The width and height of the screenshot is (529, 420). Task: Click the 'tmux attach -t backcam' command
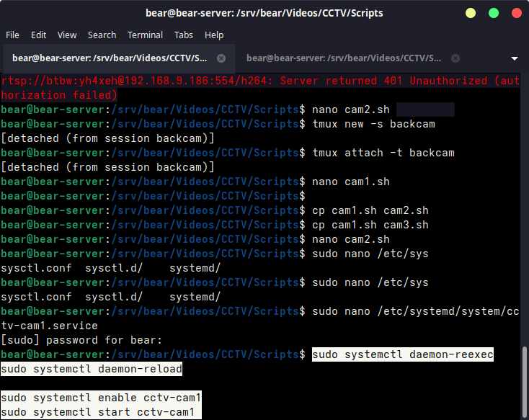point(383,153)
